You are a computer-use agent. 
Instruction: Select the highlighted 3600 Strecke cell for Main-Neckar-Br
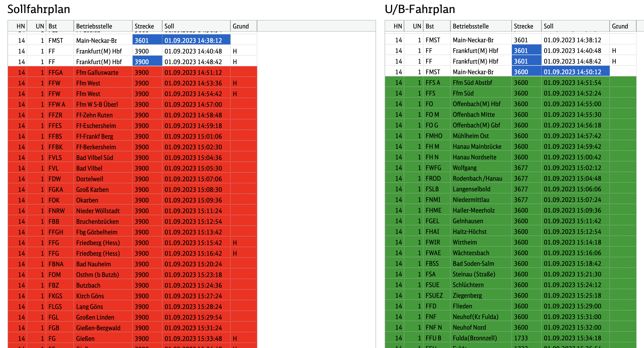pos(526,72)
